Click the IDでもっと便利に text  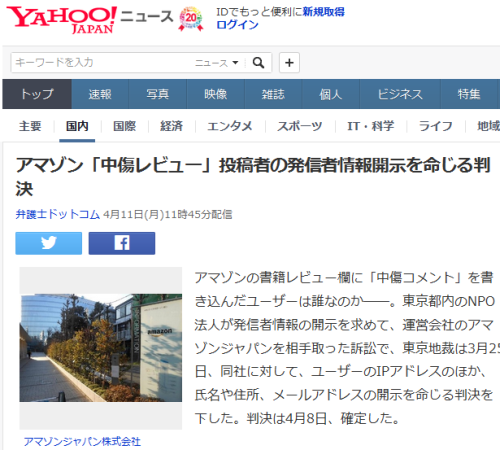[259, 12]
